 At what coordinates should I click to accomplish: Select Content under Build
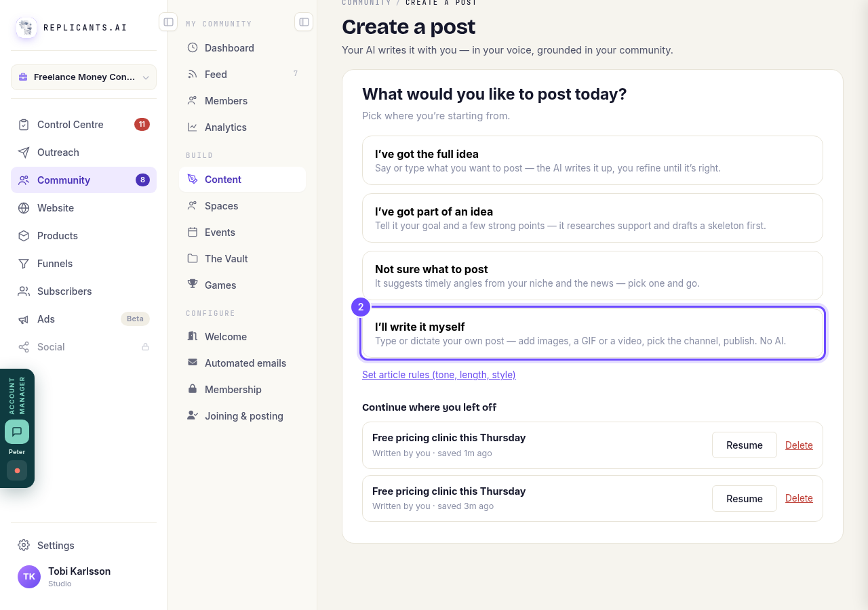pyautogui.click(x=242, y=180)
